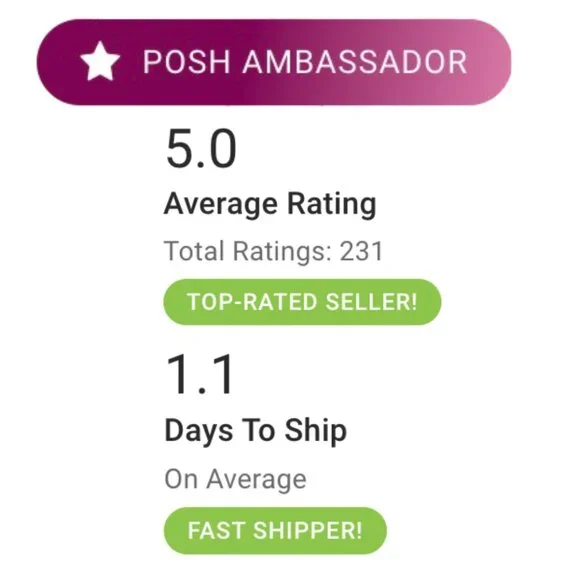
Task: Open the Days To Ship label
Action: [256, 431]
